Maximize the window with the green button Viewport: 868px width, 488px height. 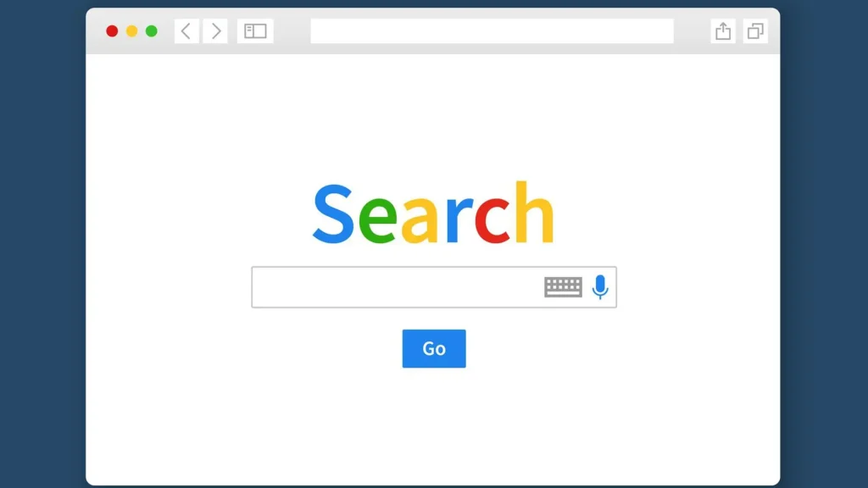click(x=151, y=31)
